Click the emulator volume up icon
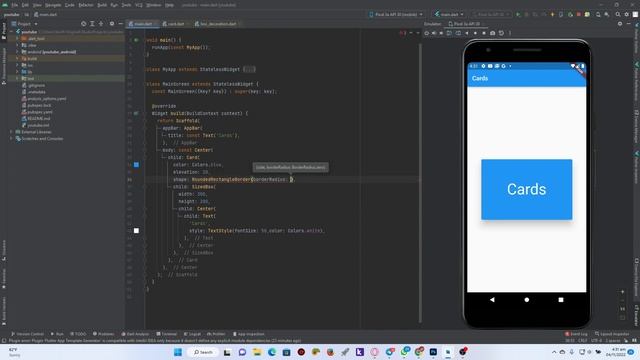 coord(434,33)
